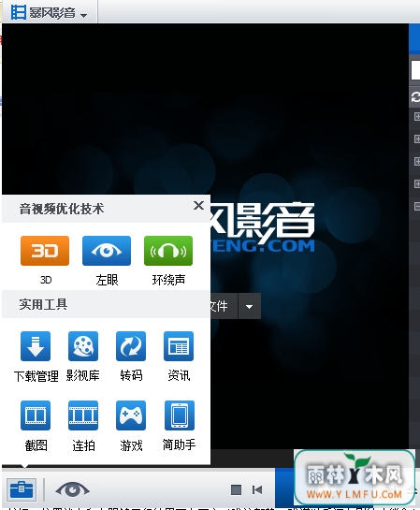Launch the 转码 transcoding tool
The image size is (420, 510).
(131, 346)
